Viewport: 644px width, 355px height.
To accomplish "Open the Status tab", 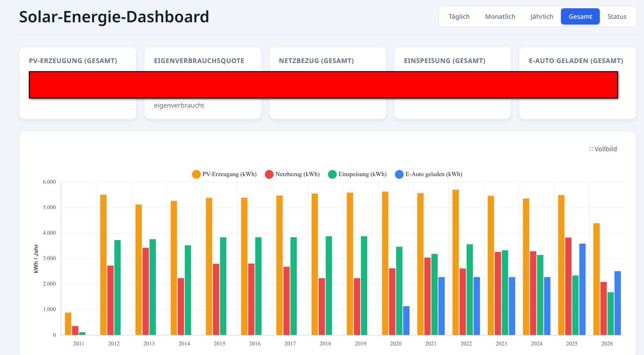I will (617, 17).
